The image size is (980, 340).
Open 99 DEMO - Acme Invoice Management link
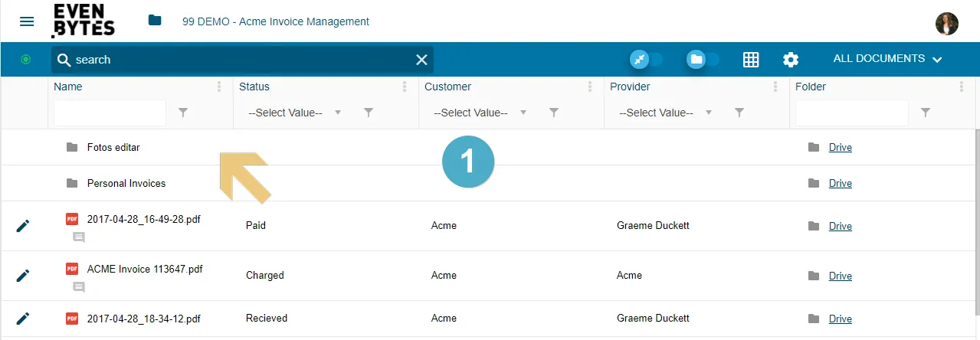pos(276,21)
